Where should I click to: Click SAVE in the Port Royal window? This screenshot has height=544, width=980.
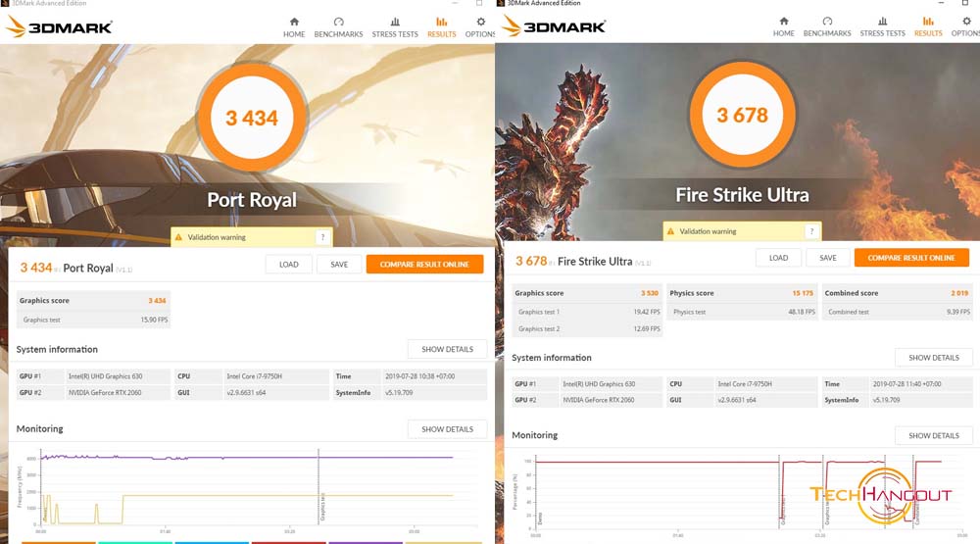(x=339, y=265)
